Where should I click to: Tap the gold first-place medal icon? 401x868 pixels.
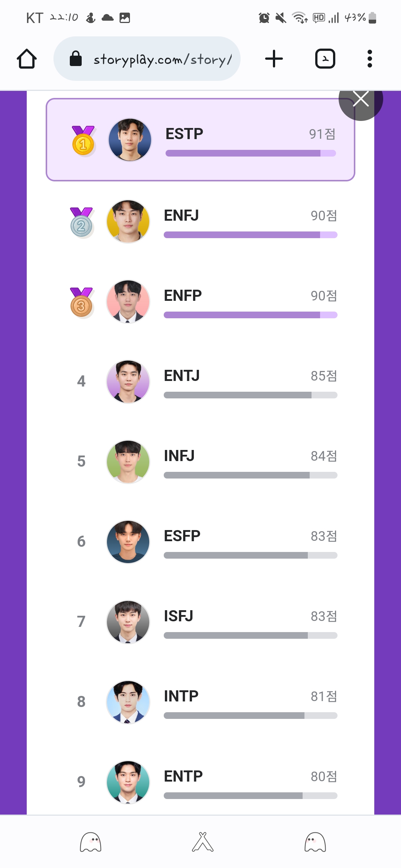click(83, 141)
